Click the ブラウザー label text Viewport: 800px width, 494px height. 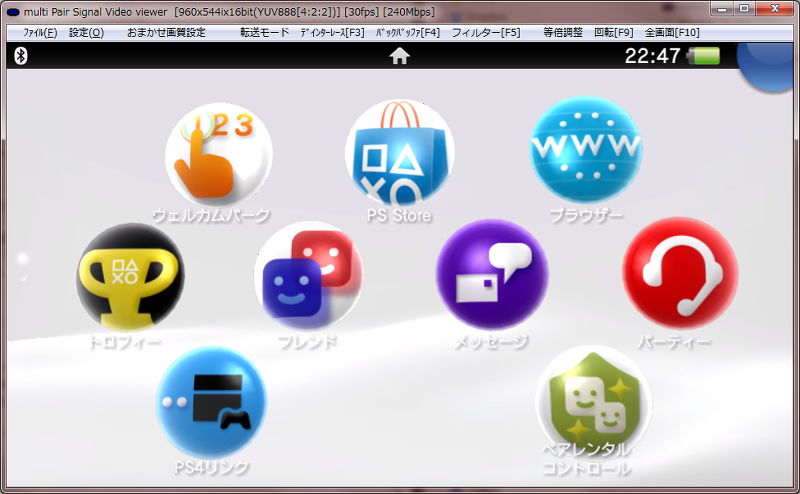[586, 215]
